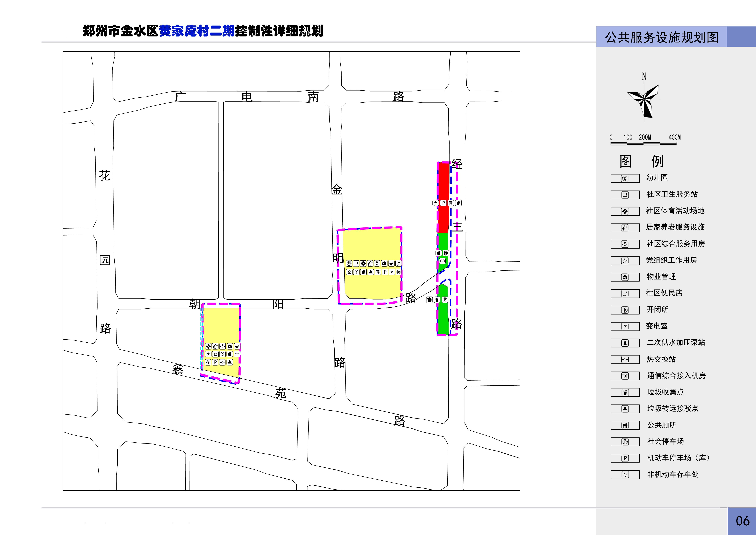Click the 图例 legend heading
The image size is (756, 535).
click(641, 161)
